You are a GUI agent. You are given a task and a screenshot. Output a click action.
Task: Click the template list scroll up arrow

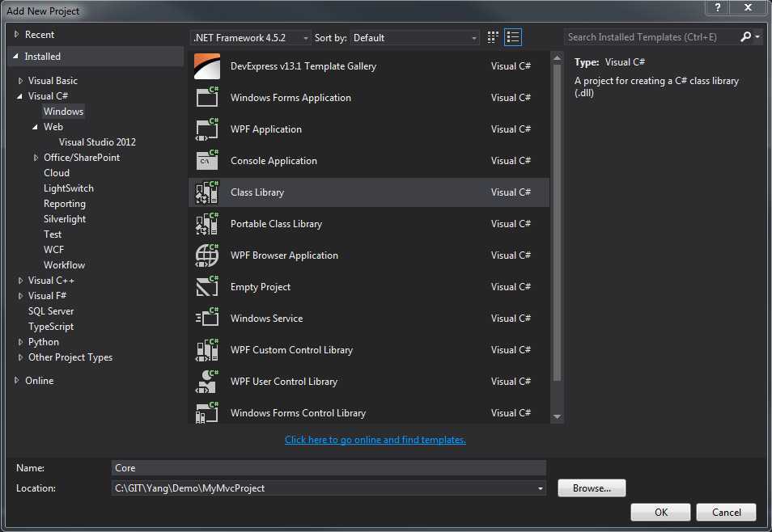tap(557, 58)
